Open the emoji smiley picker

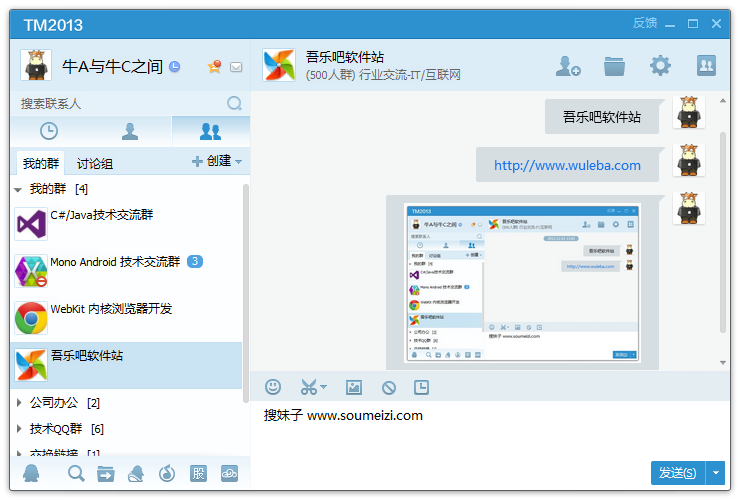tap(273, 387)
